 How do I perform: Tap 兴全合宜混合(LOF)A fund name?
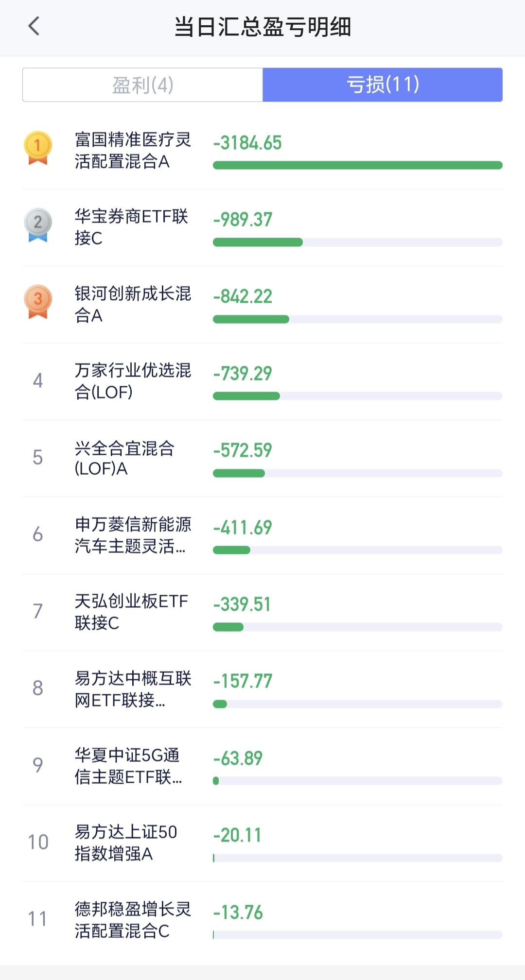tap(124, 458)
